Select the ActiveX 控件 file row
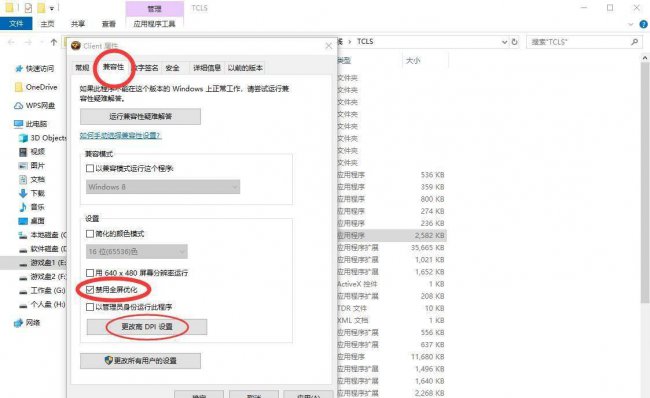 pos(391,284)
